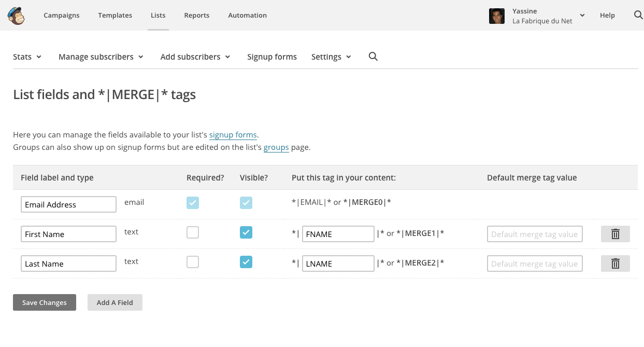Viewport: 644px width, 347px height.
Task: Click the FNAME merge tag input
Action: [338, 234]
